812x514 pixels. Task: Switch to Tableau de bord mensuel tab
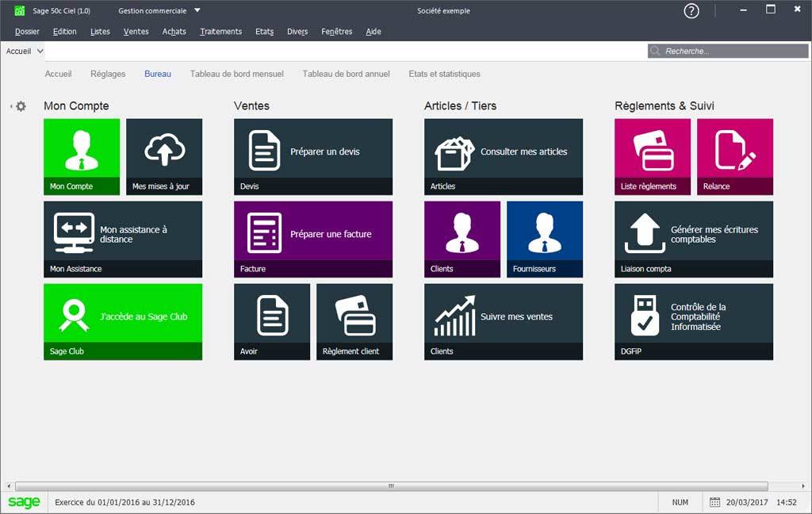(236, 74)
